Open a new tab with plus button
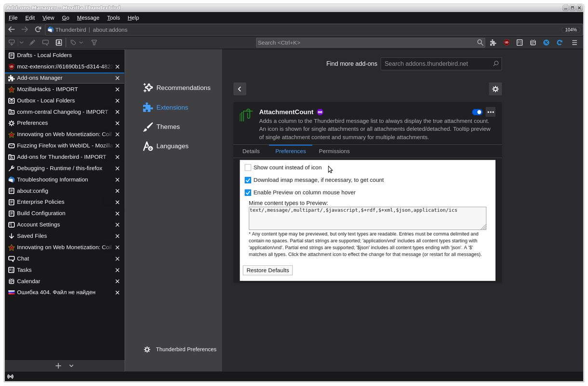This screenshot has width=588, height=386. click(x=58, y=366)
